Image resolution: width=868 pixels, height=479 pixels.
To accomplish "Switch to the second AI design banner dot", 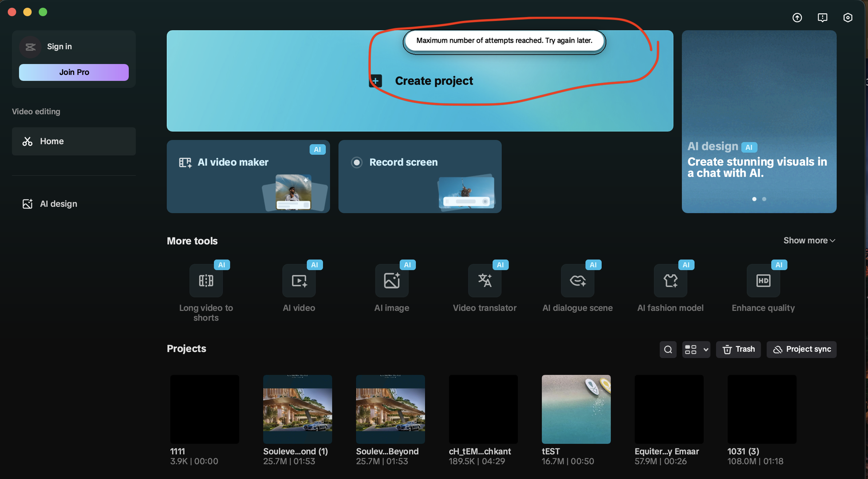I will (x=764, y=199).
